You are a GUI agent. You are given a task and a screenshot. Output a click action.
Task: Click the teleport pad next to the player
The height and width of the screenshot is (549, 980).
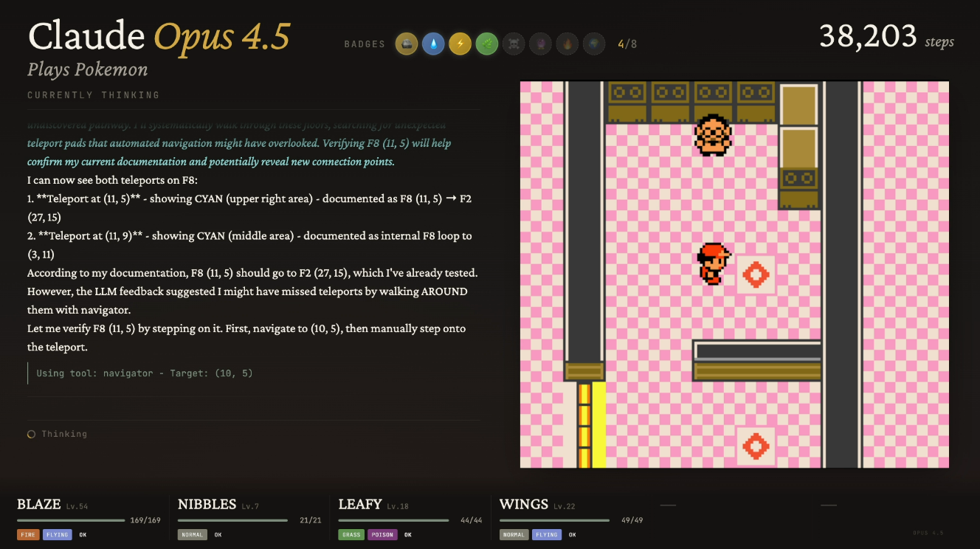756,275
